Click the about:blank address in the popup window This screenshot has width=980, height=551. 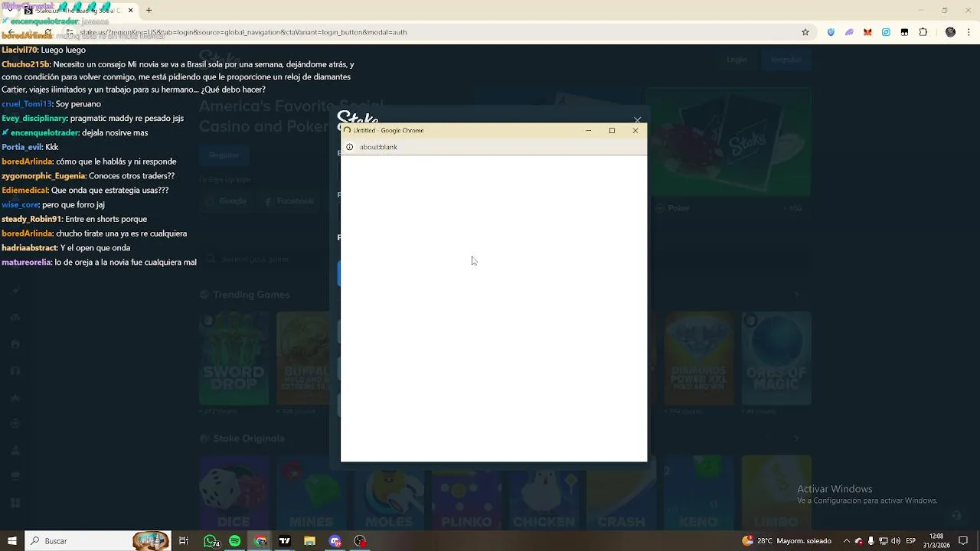click(x=378, y=147)
